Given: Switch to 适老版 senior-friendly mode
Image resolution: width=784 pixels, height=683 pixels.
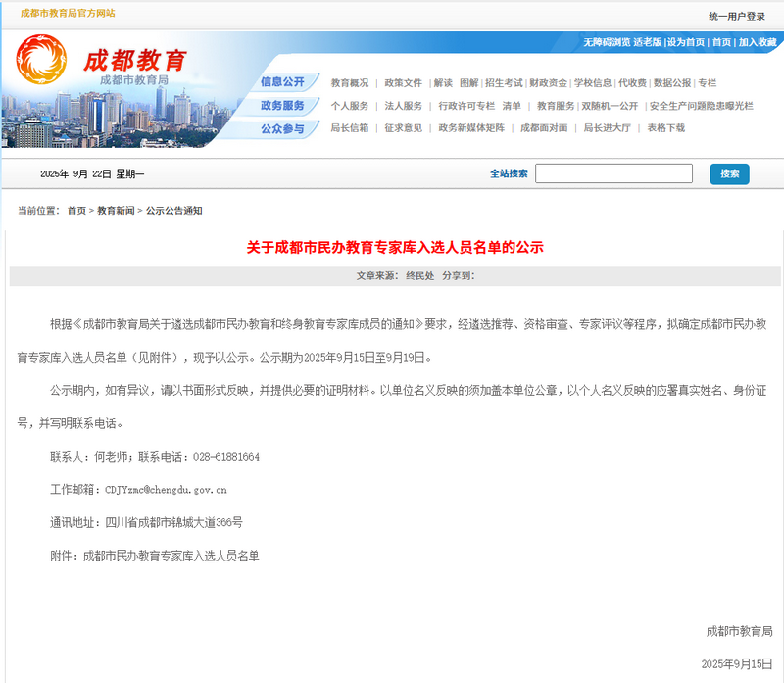Looking at the screenshot, I should [648, 43].
